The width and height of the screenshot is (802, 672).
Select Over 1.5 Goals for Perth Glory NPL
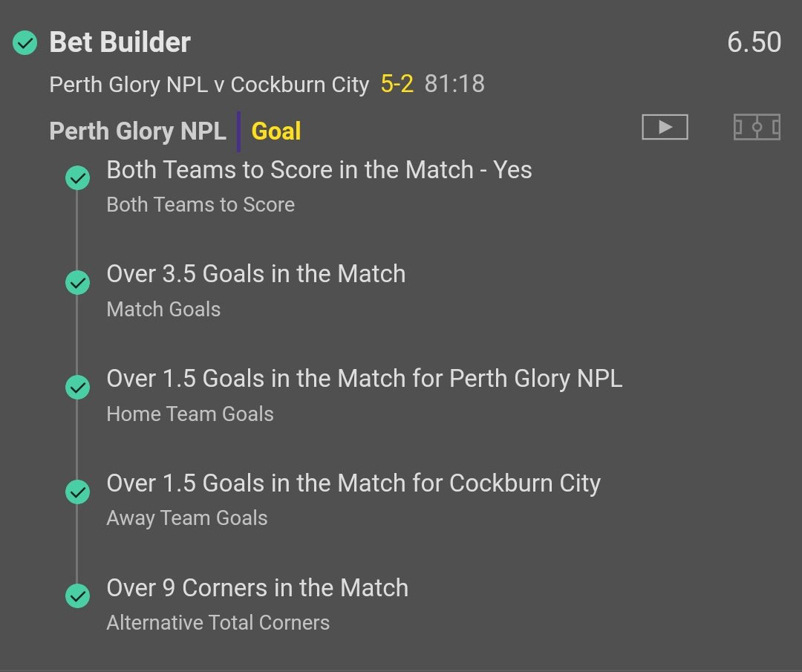click(x=364, y=379)
